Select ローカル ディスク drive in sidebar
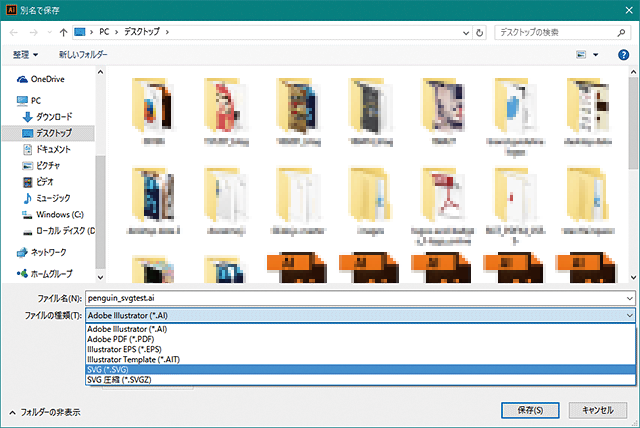640x428 pixels. [59, 231]
